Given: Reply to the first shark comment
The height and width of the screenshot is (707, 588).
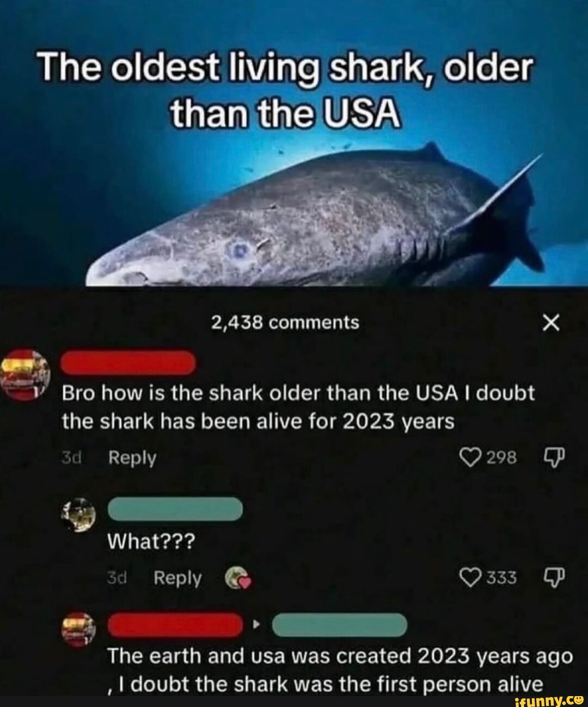Looking at the screenshot, I should (132, 458).
